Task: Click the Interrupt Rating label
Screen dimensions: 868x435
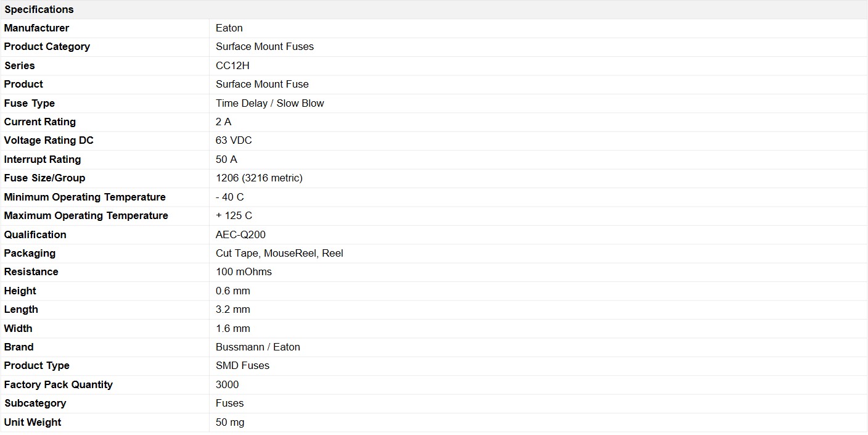Action: click(43, 159)
